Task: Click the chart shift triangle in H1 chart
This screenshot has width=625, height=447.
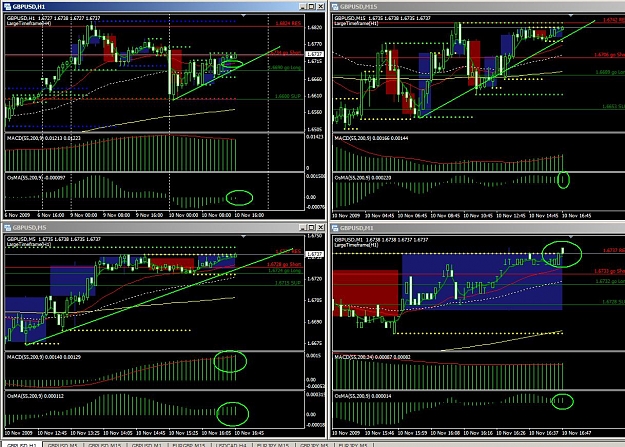Action: point(243,16)
